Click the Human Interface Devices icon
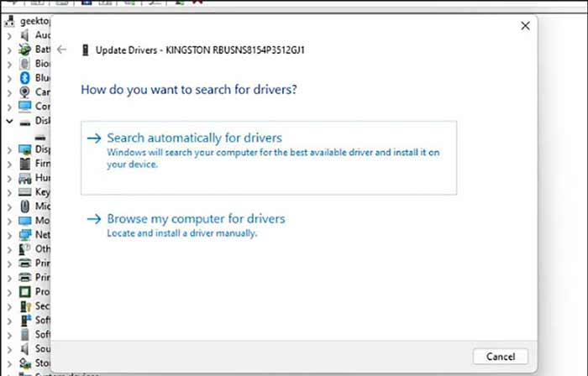This screenshot has width=588, height=376. point(24,178)
